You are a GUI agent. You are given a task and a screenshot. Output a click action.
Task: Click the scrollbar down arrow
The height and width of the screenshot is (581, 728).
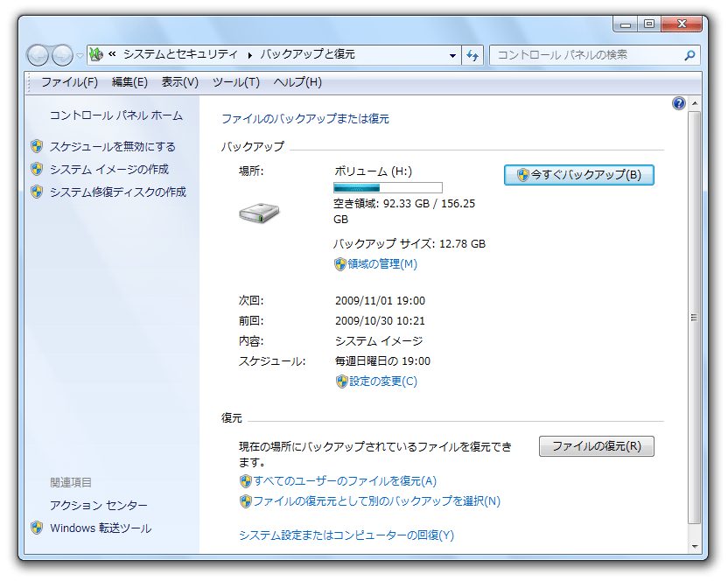pyautogui.click(x=695, y=546)
